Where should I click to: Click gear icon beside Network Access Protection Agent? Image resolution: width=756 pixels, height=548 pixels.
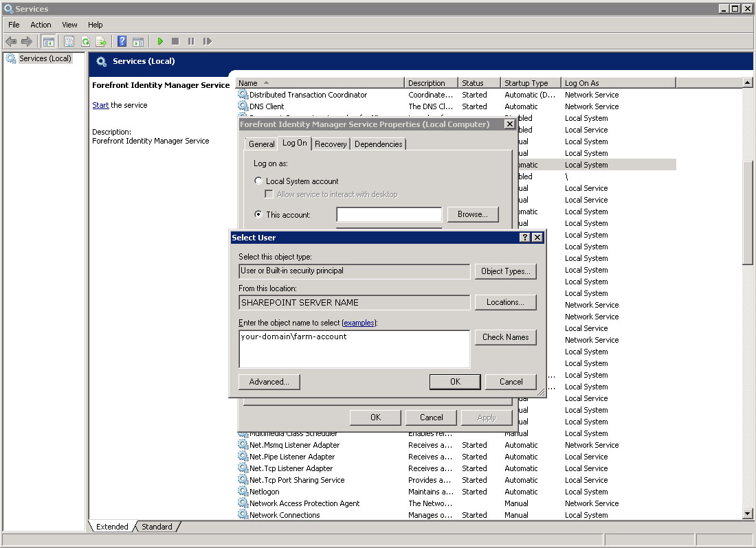pyautogui.click(x=243, y=503)
